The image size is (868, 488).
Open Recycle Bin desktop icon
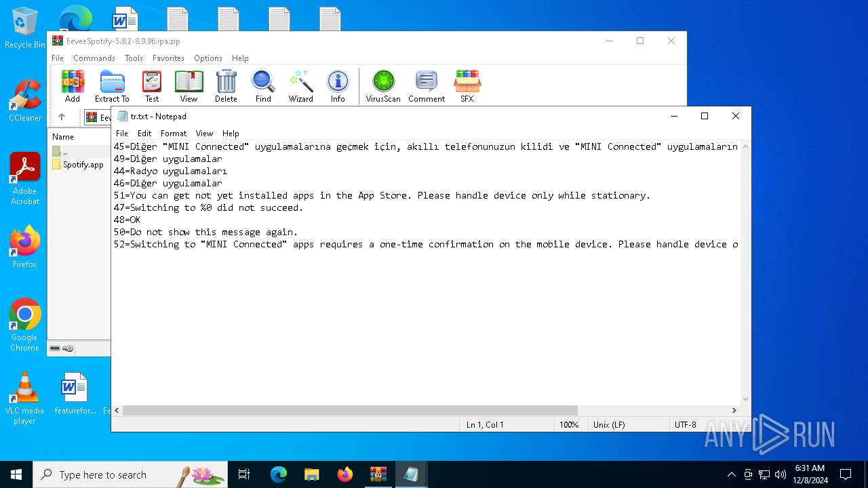[25, 28]
